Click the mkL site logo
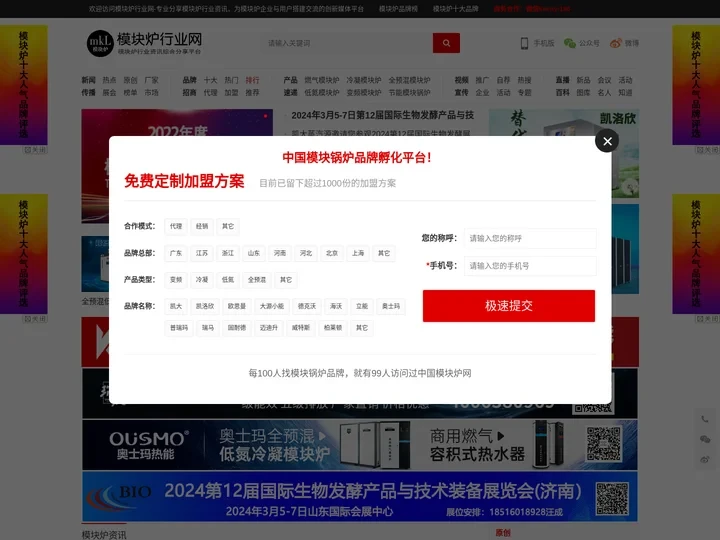720x540 pixels. [144, 44]
